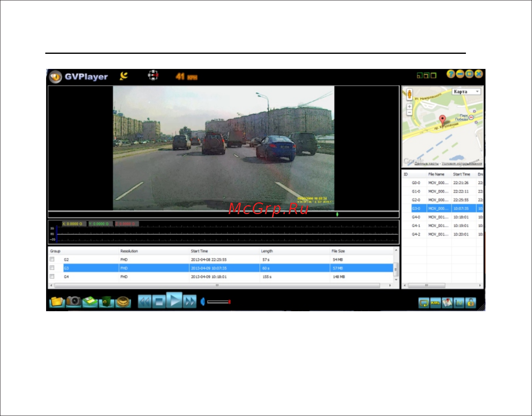Select the smallest window layout icon
Viewport: 532px width, 416px height.
[x=419, y=75]
